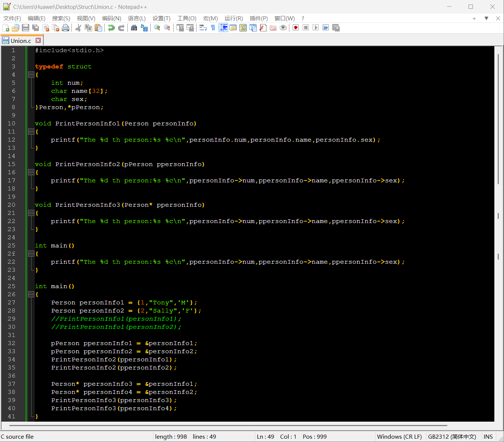
Task: Click the Windows (CR LF) status field
Action: [x=399, y=436]
